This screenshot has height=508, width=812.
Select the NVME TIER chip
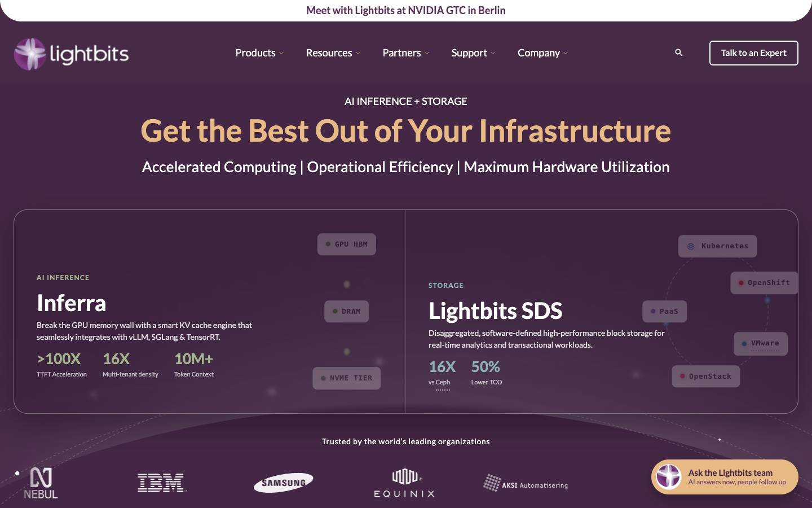pyautogui.click(x=347, y=378)
